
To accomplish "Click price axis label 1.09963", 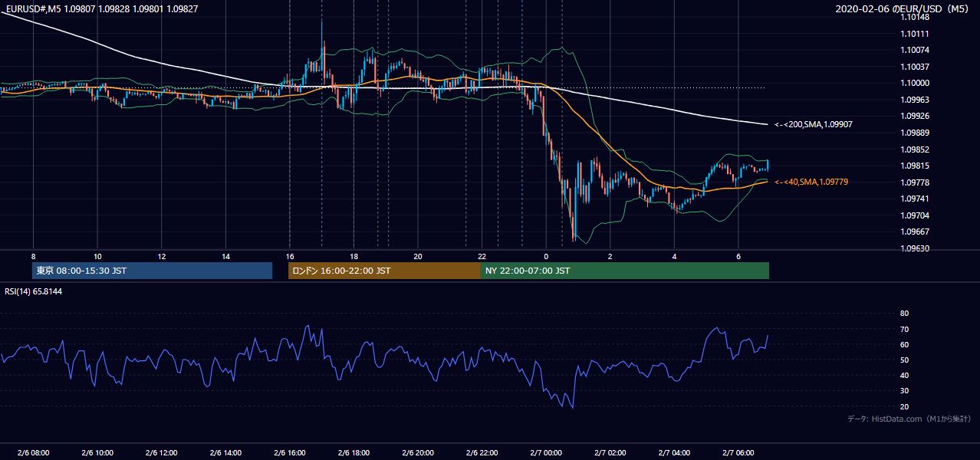I will point(915,100).
